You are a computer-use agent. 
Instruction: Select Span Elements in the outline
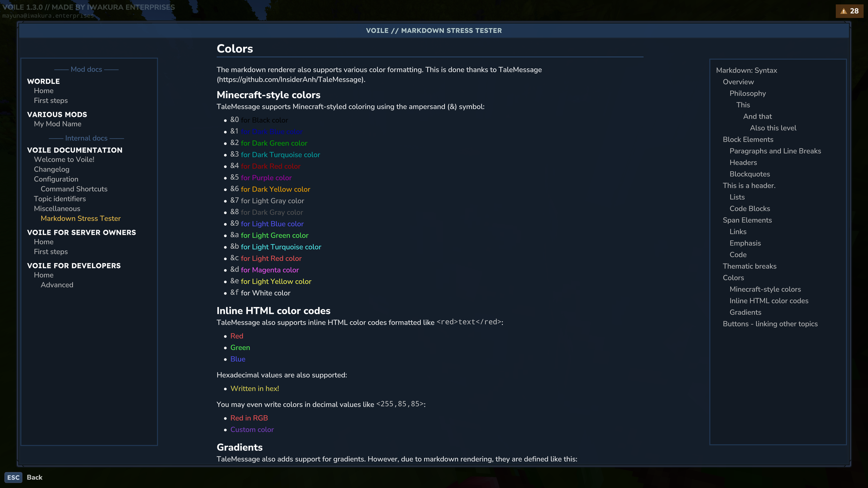pos(747,220)
